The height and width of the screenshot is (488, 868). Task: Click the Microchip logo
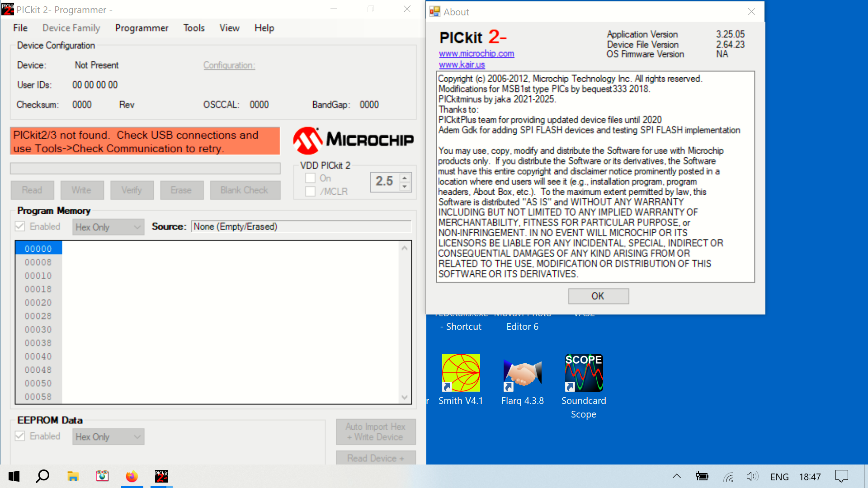[353, 140]
